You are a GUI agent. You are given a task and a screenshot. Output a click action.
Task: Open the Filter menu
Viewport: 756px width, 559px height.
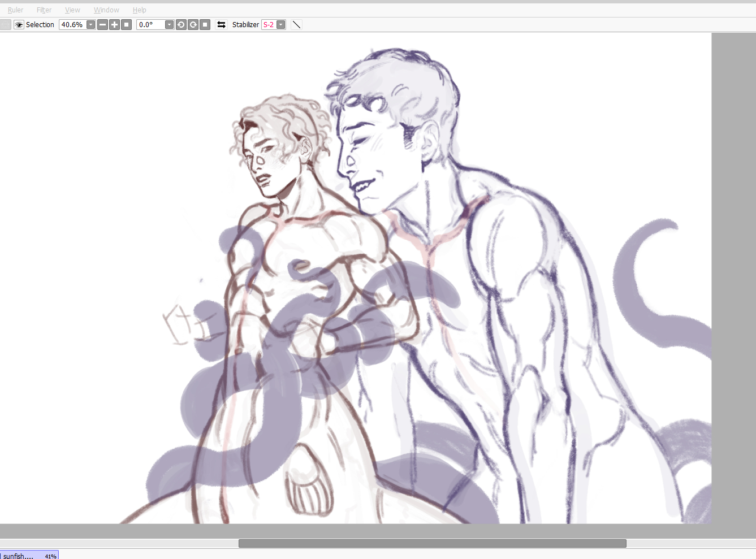[44, 10]
